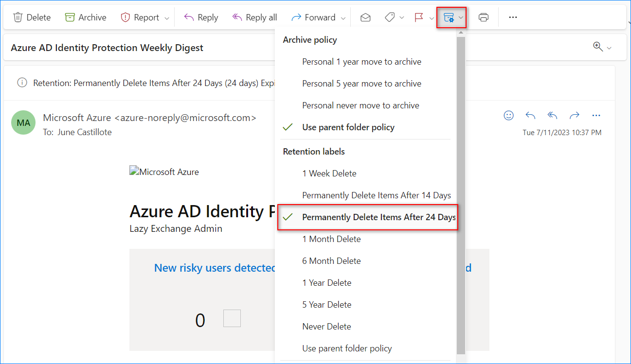Open the toolbar more options ellipsis
The image size is (631, 364).
[513, 17]
